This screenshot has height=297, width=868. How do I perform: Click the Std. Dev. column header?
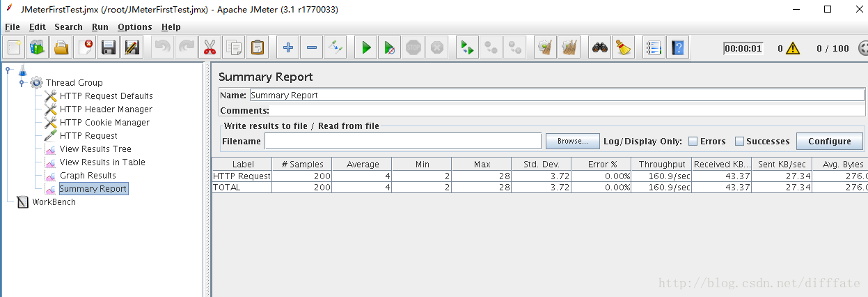click(x=542, y=164)
